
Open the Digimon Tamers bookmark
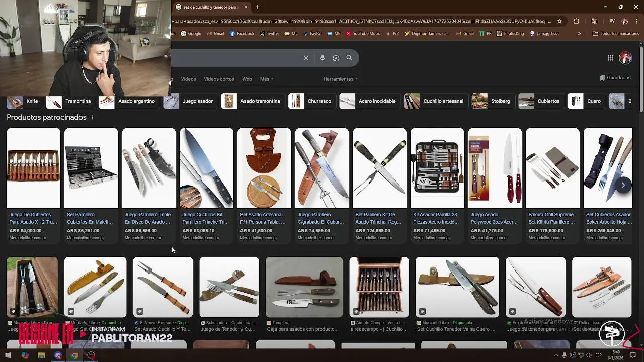point(427,34)
